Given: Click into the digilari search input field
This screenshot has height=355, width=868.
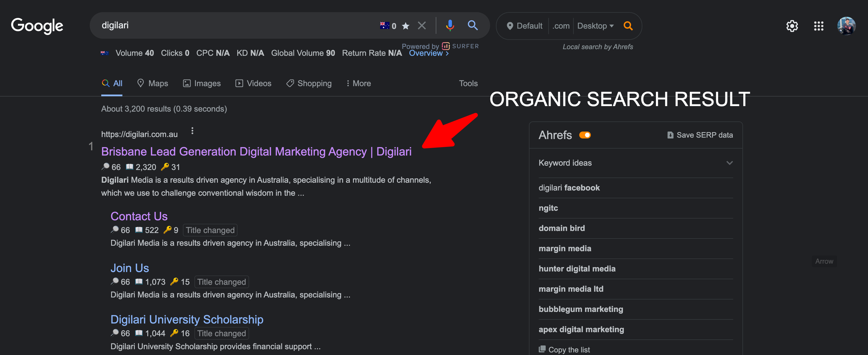Looking at the screenshot, I should click(236, 25).
